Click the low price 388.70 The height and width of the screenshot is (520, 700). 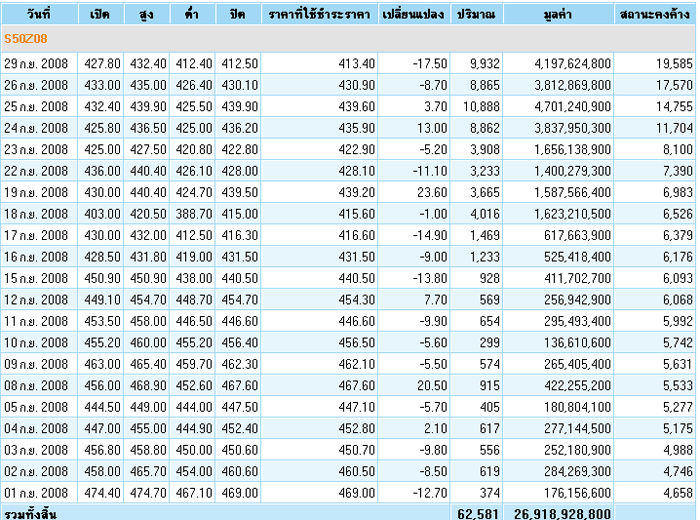pyautogui.click(x=194, y=214)
